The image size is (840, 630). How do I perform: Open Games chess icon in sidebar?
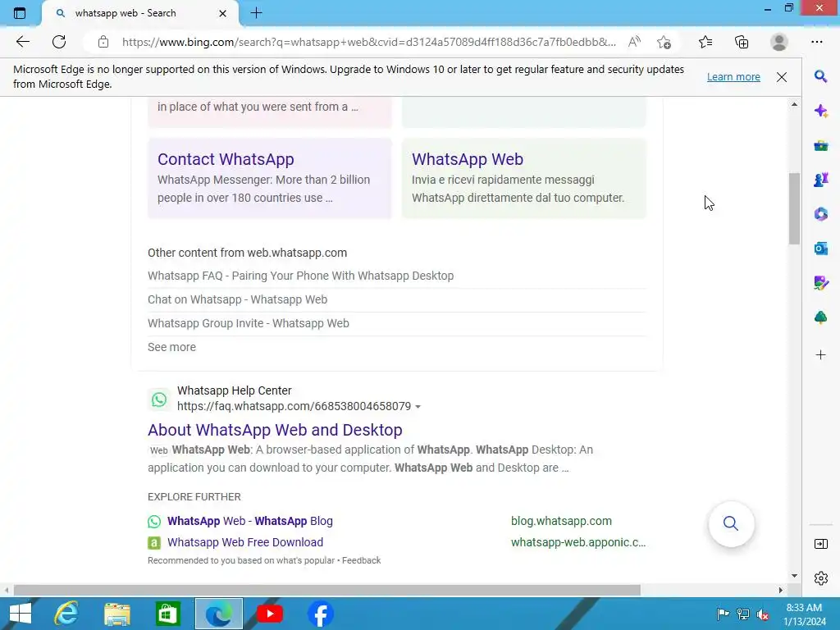point(820,180)
